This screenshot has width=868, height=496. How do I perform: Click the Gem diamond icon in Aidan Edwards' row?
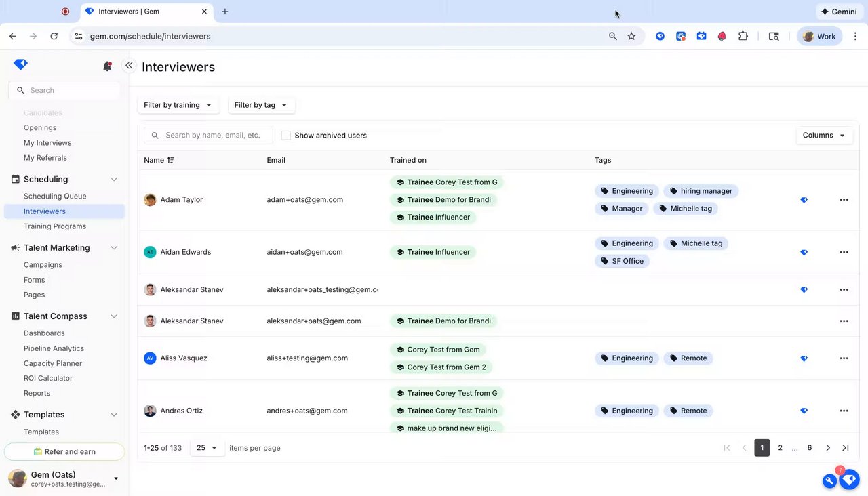pyautogui.click(x=804, y=252)
